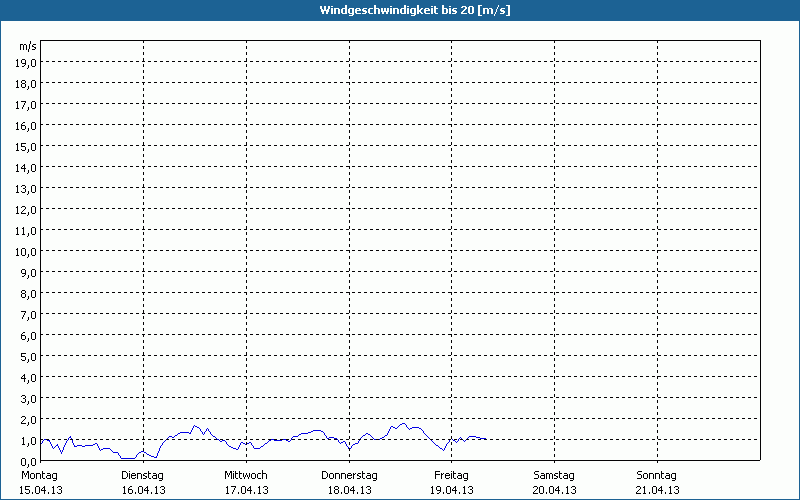Click the 10,0 y-axis value
Image resolution: width=800 pixels, height=500 pixels.
click(x=26, y=252)
